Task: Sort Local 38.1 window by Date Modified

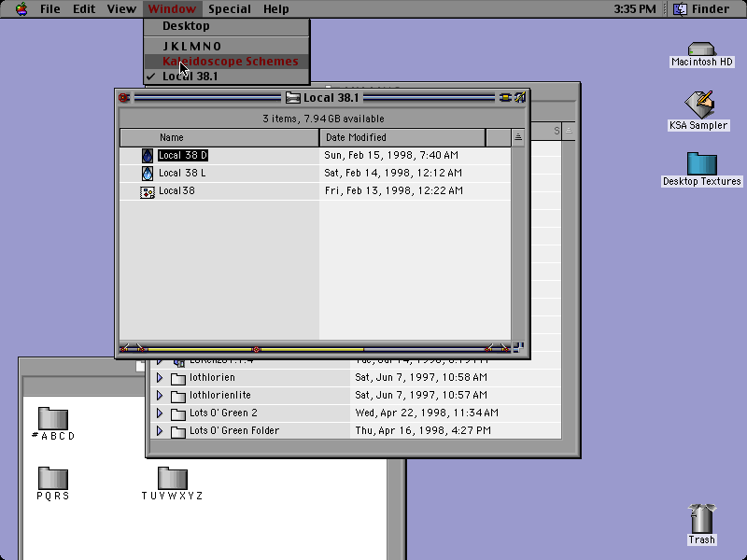Action: [x=402, y=137]
